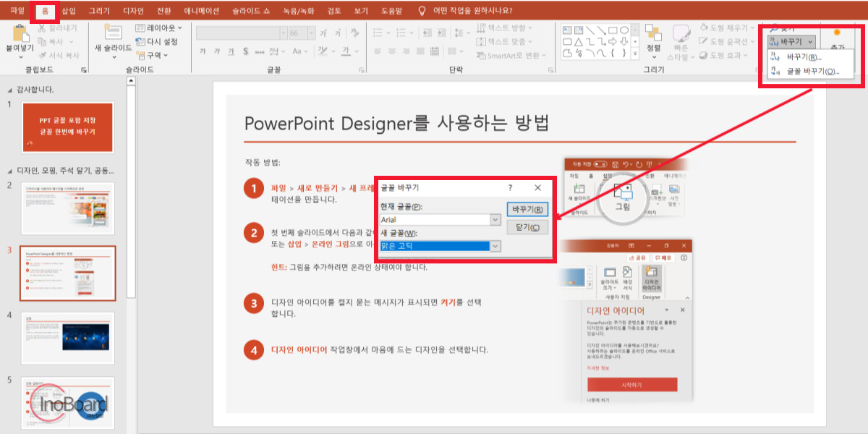Click the Shape Fill (도형 채우기) bucket icon

[704, 28]
